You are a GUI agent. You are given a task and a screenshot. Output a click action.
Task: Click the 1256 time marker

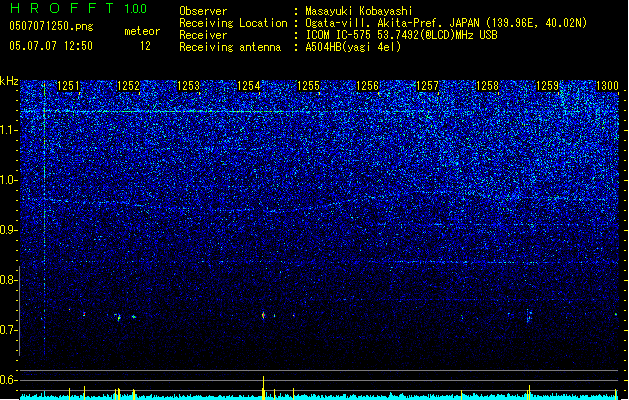click(367, 86)
